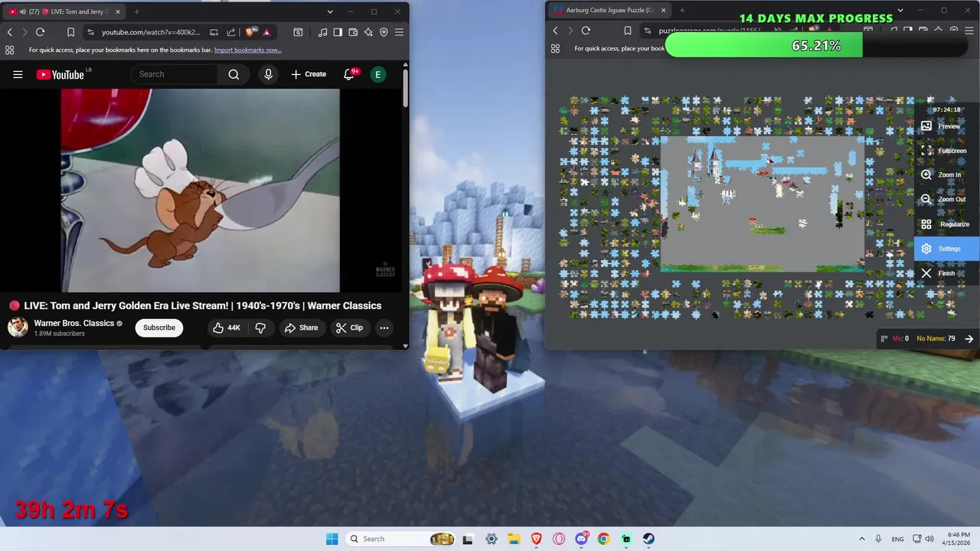This screenshot has height=551, width=980.
Task: Bookmark the puzzle page
Action: click(x=627, y=31)
